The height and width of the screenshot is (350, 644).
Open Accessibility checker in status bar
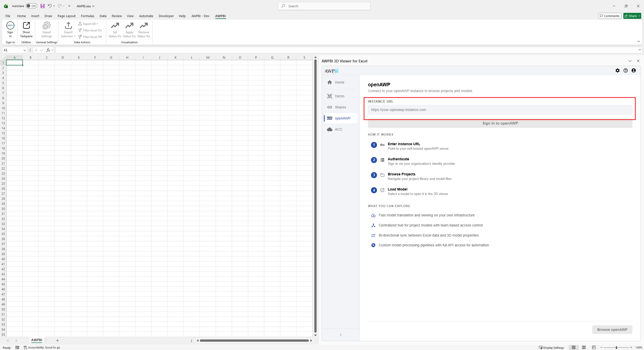pos(42,347)
